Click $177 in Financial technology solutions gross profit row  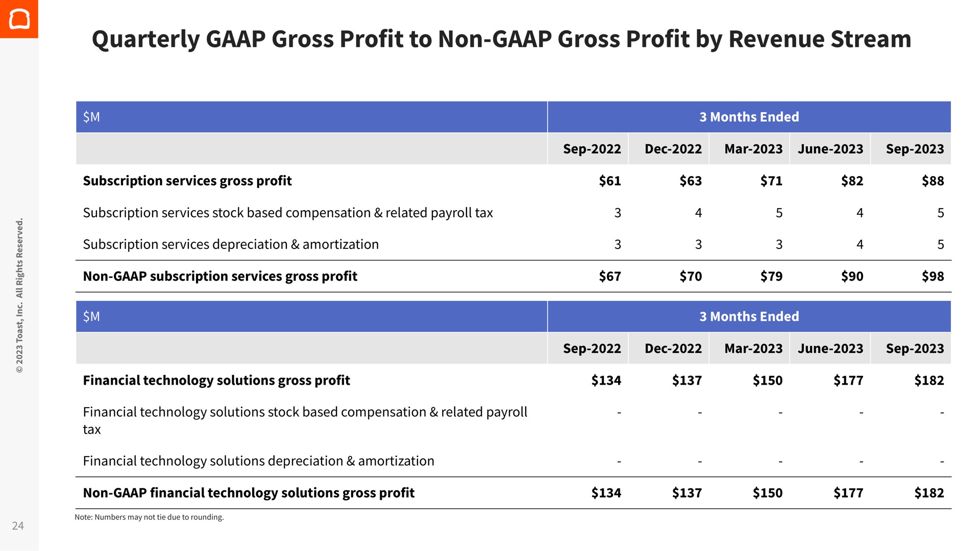(x=848, y=381)
